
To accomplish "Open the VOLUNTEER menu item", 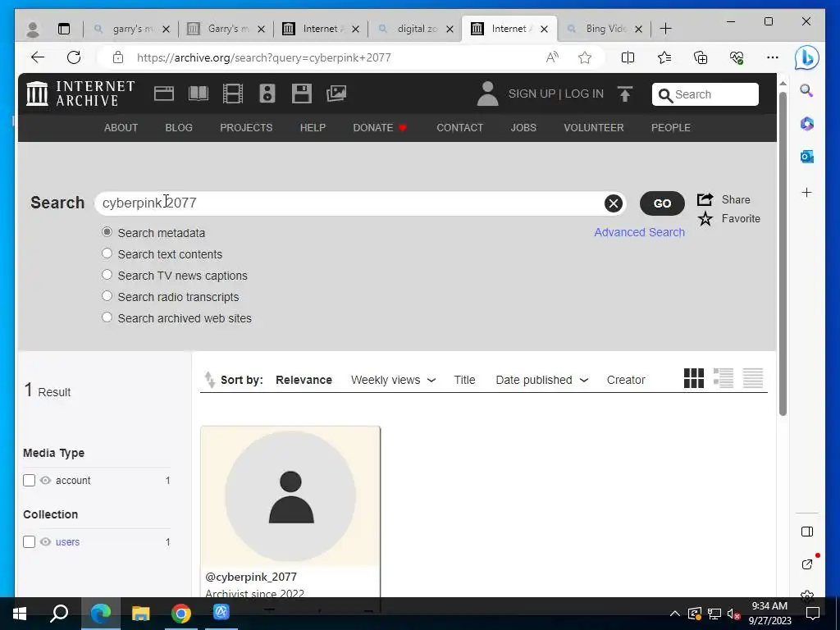I will 594,127.
